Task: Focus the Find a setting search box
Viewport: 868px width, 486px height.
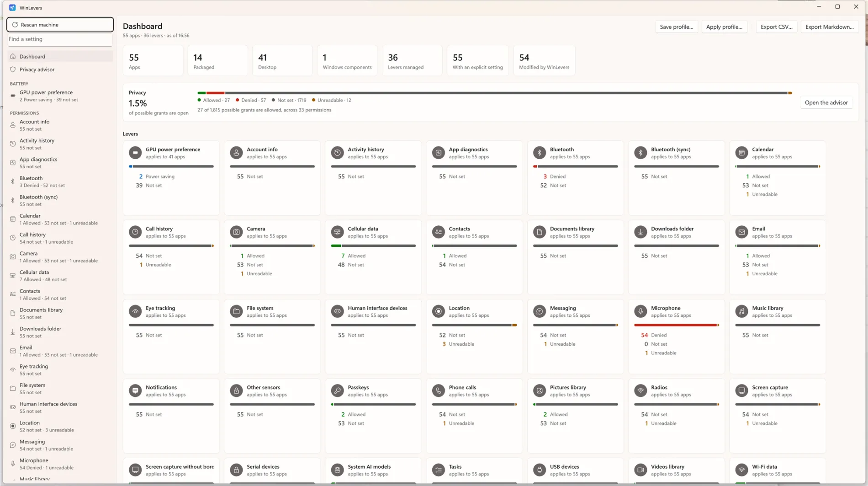Action: tap(60, 39)
